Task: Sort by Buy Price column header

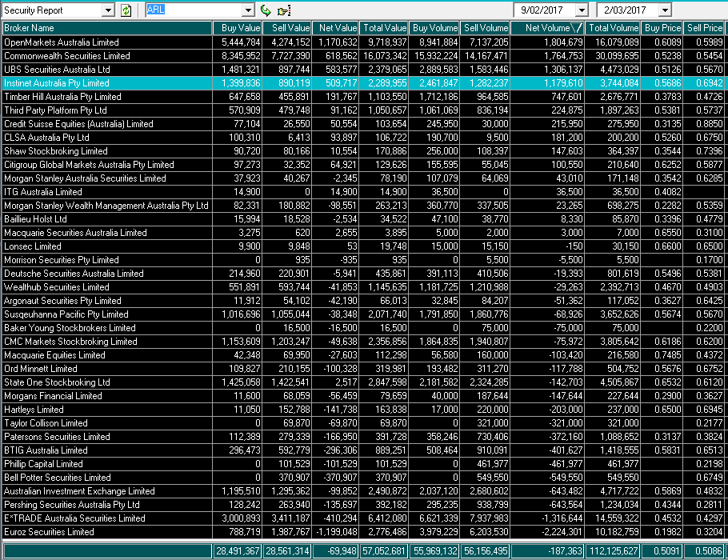Action: 662,28
